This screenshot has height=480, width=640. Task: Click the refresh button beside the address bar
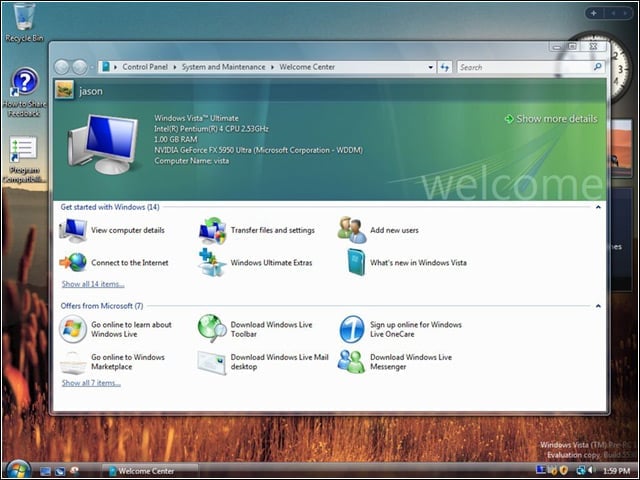(445, 67)
